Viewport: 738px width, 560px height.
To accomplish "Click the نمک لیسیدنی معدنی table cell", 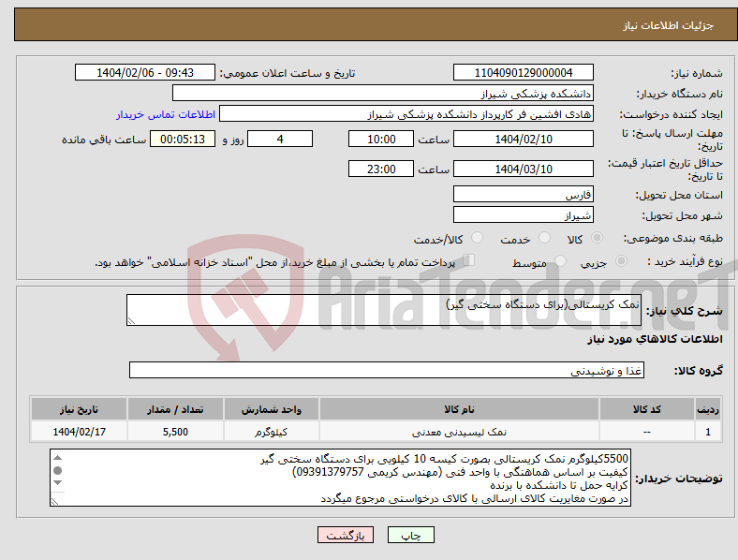I will pos(459,432).
